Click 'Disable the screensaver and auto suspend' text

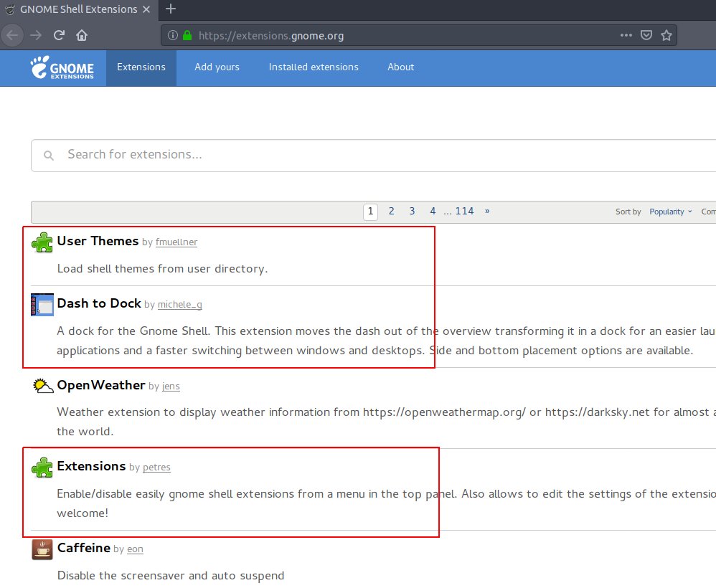pyautogui.click(x=171, y=576)
